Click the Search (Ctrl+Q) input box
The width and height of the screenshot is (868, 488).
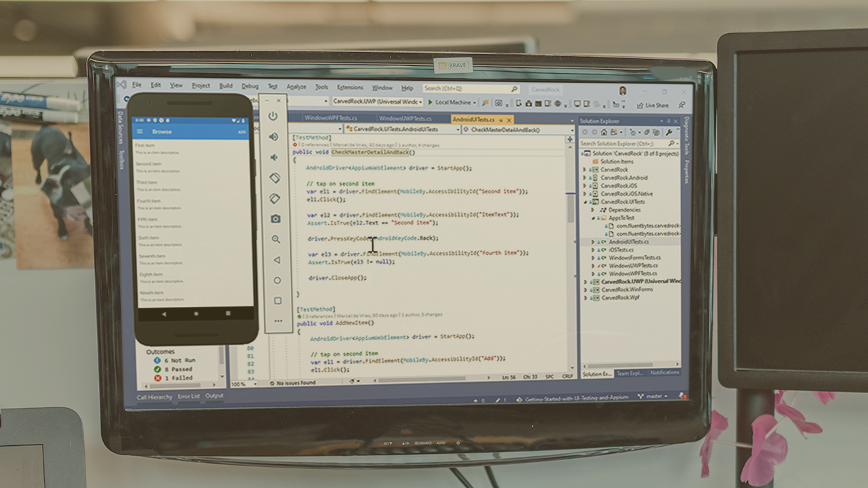click(x=468, y=88)
